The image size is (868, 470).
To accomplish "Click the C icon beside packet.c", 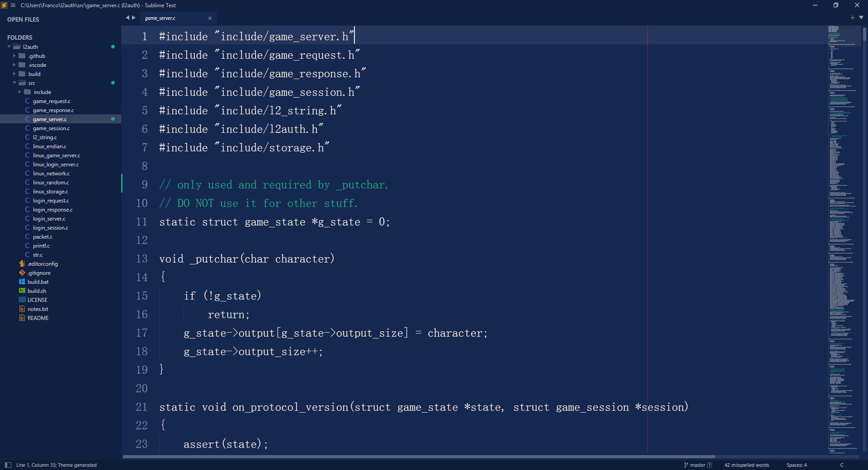I will click(28, 237).
